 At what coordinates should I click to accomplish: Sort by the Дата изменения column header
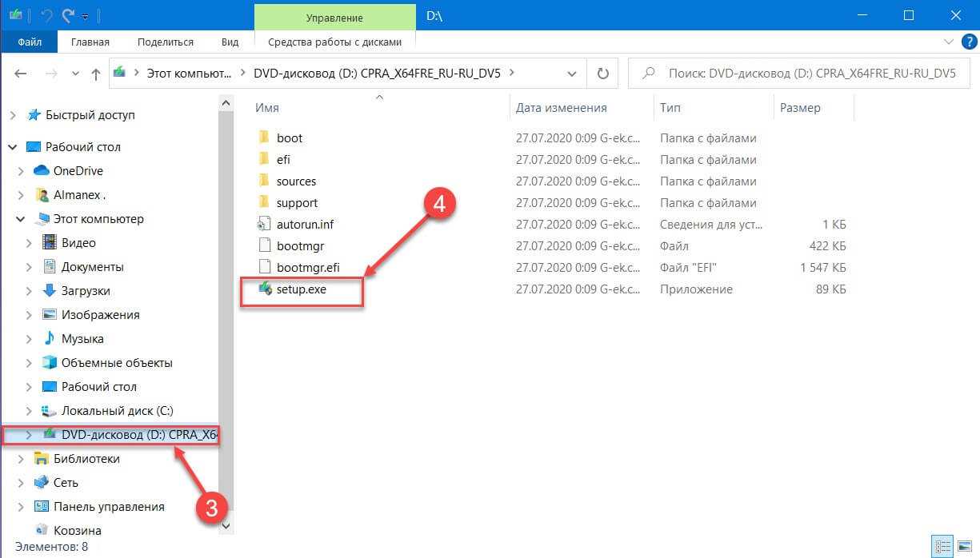[561, 107]
